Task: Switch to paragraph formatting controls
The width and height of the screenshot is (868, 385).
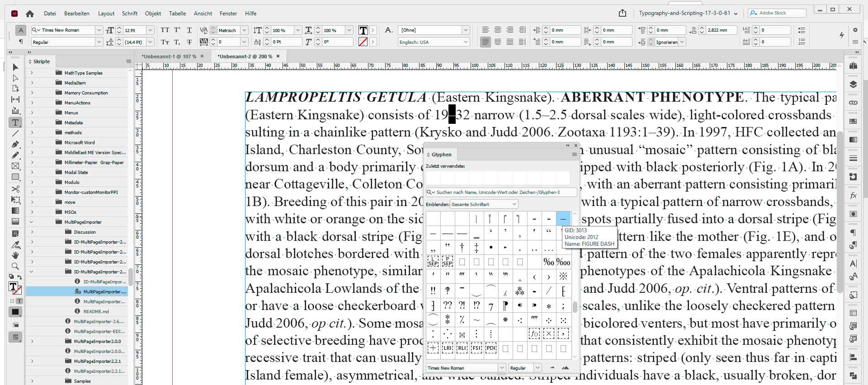Action: coord(20,42)
